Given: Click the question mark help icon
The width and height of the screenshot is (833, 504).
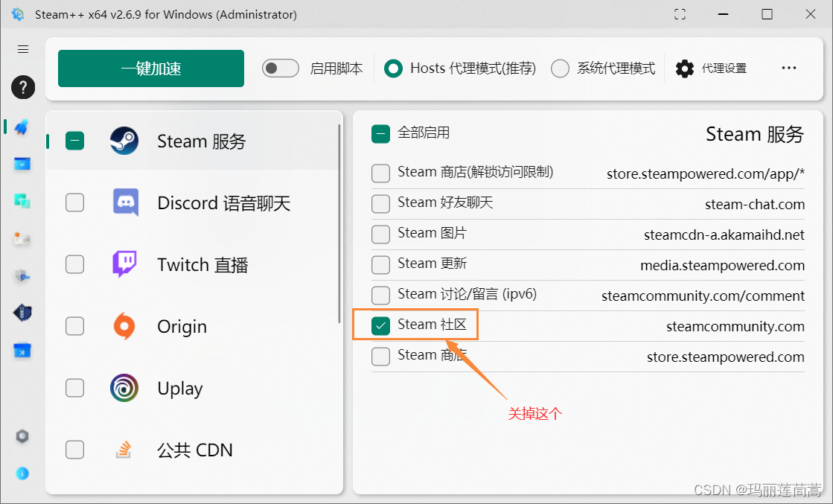Looking at the screenshot, I should coord(23,87).
